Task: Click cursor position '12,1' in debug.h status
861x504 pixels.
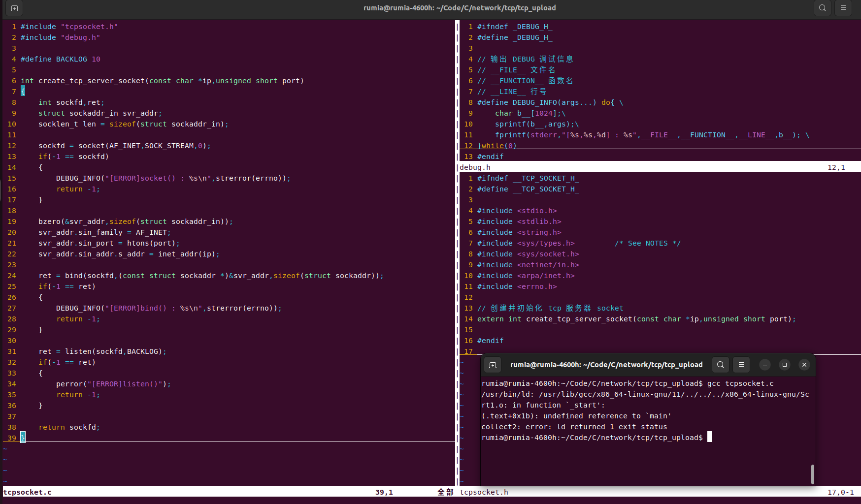Action: 836,167
